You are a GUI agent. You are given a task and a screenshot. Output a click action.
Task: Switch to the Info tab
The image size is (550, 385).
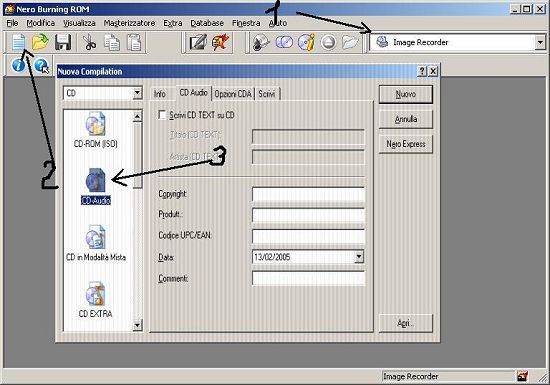pyautogui.click(x=160, y=94)
